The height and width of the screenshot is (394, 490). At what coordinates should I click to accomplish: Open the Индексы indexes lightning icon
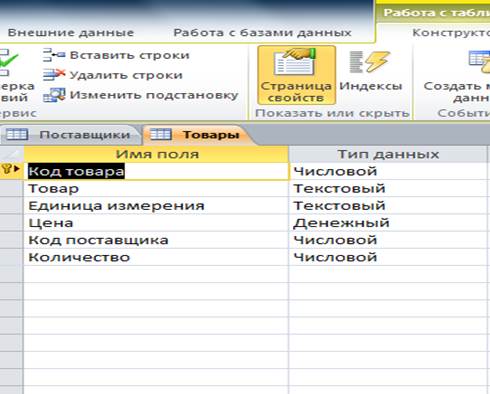point(369,62)
